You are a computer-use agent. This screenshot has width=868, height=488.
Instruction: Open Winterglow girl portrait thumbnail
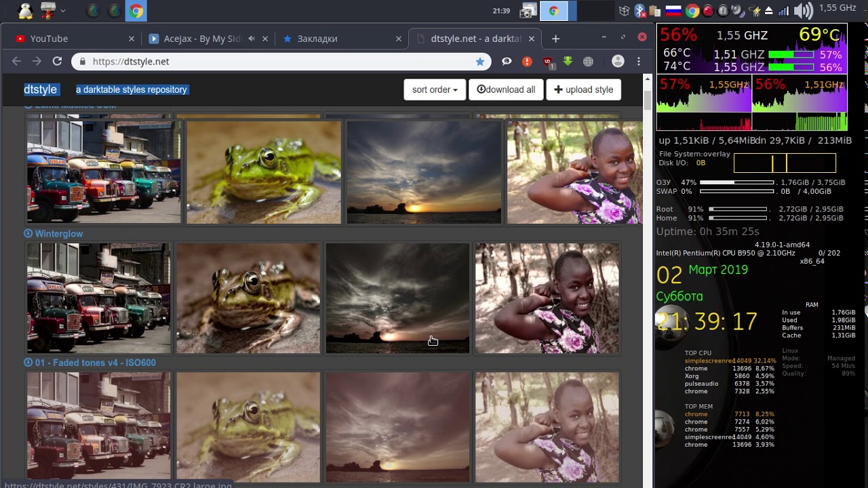tap(547, 298)
